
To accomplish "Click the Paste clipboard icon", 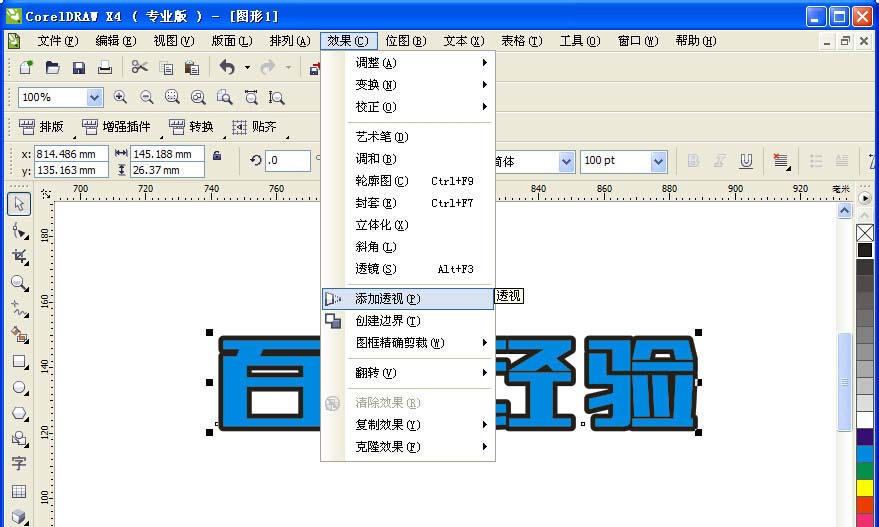I will [192, 68].
